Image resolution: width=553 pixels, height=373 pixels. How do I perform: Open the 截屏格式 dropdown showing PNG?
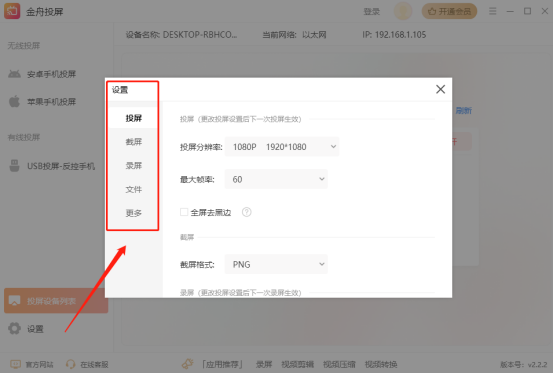[x=276, y=264]
